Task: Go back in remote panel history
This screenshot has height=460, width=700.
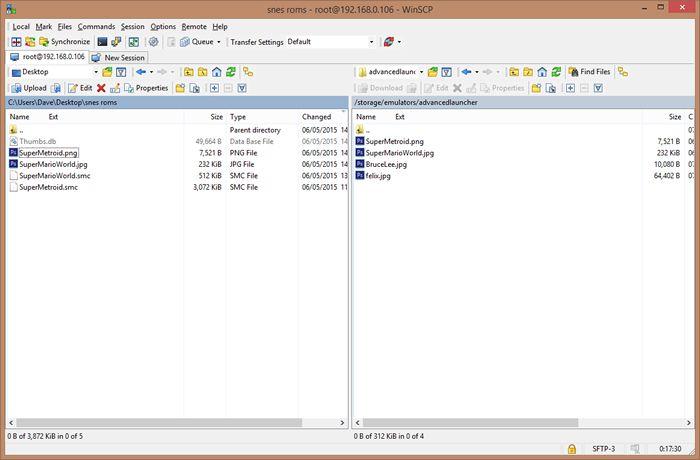Action: click(x=467, y=72)
